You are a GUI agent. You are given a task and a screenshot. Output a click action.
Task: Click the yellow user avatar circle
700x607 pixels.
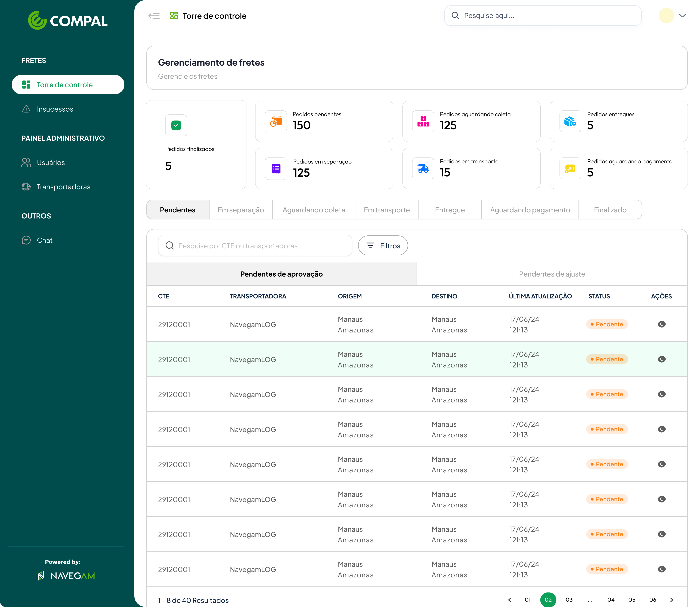click(666, 16)
